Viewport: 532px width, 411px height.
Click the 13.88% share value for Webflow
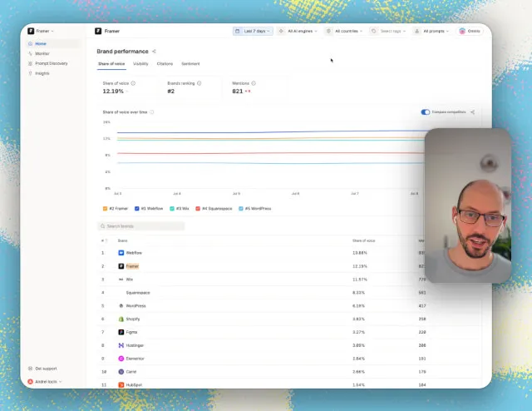(x=360, y=253)
